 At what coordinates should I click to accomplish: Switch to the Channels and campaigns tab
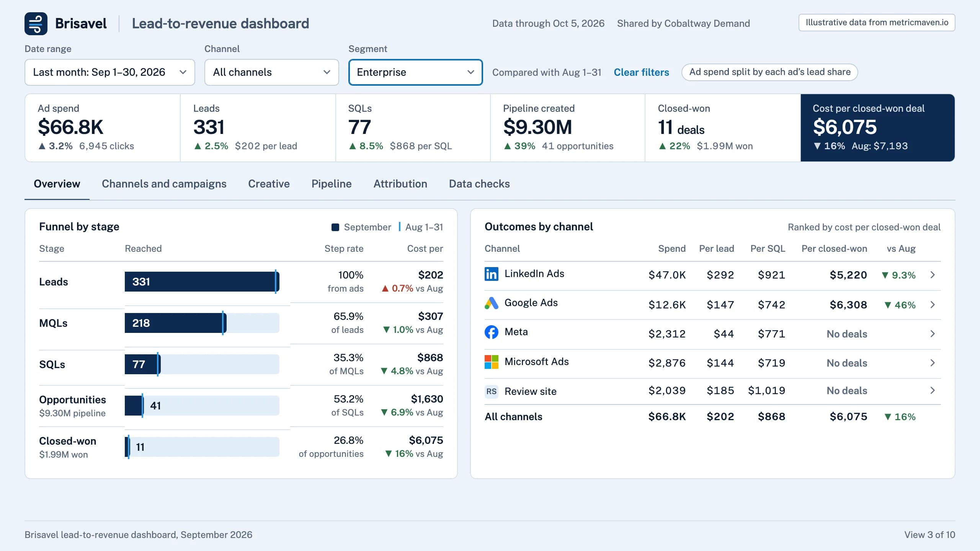click(x=164, y=184)
